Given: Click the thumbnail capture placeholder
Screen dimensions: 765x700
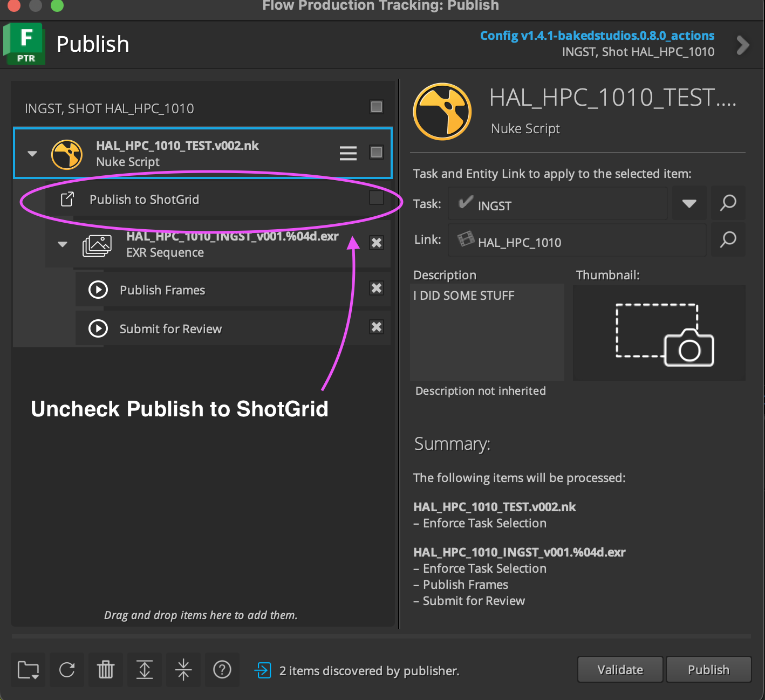Looking at the screenshot, I should (659, 333).
